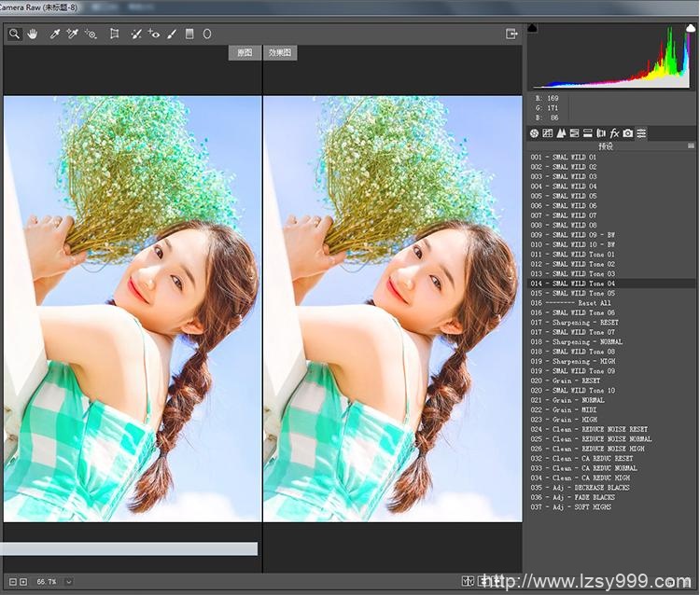Choose the Adjustment Brush tool

(x=172, y=34)
